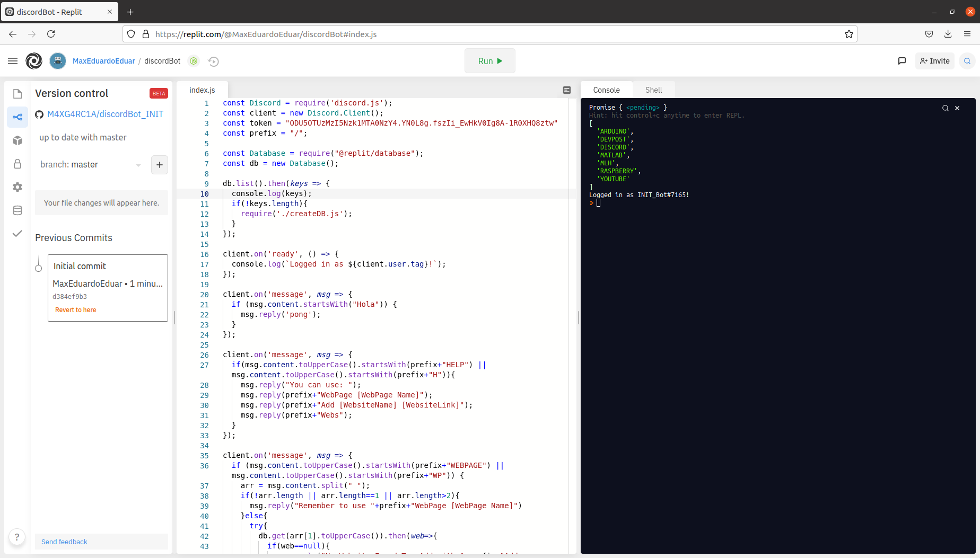Select the index.js editor tab
The image size is (980, 558).
click(202, 90)
